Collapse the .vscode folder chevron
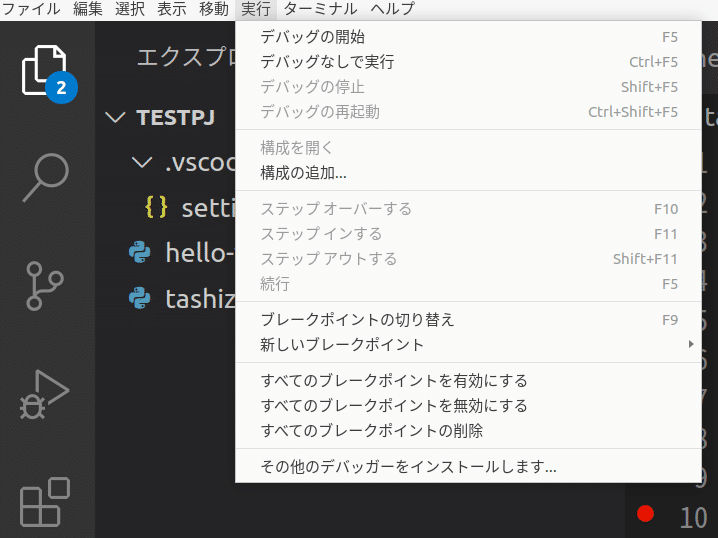 coord(142,162)
